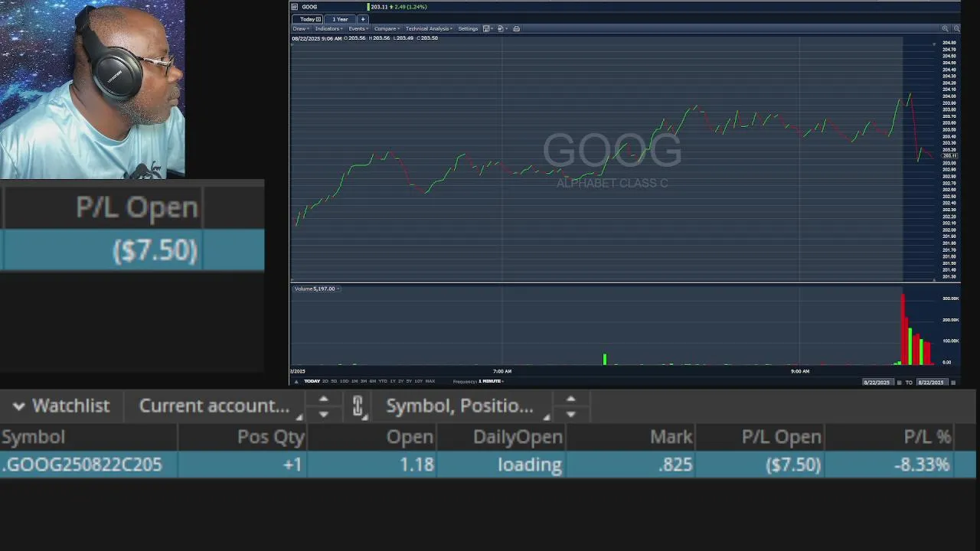Click the 203.11 last price quote
This screenshot has height=551, width=980.
(x=379, y=7)
